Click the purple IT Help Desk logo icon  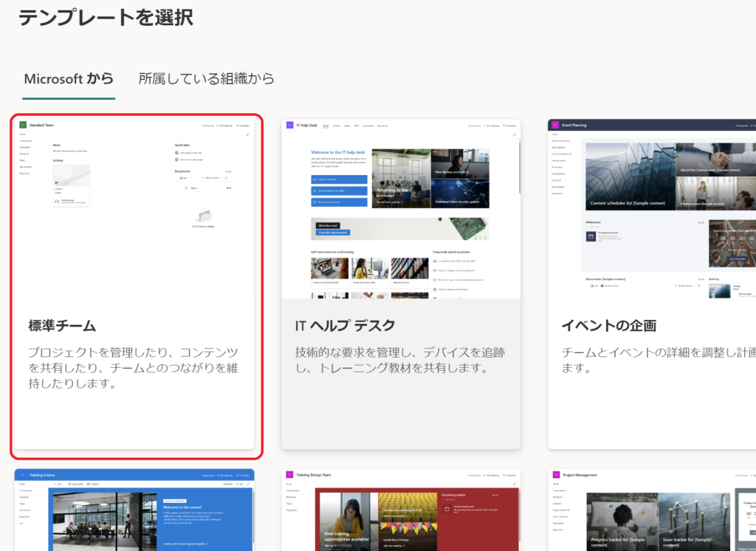(289, 125)
